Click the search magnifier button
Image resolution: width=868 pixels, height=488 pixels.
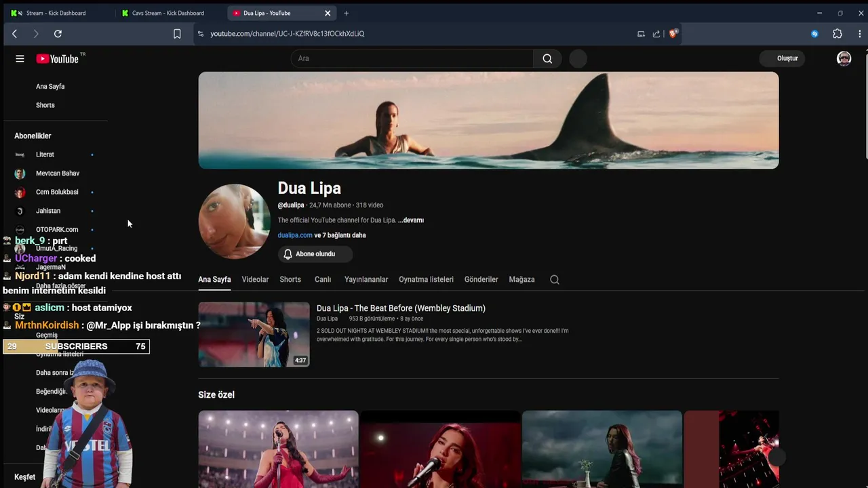tap(547, 58)
